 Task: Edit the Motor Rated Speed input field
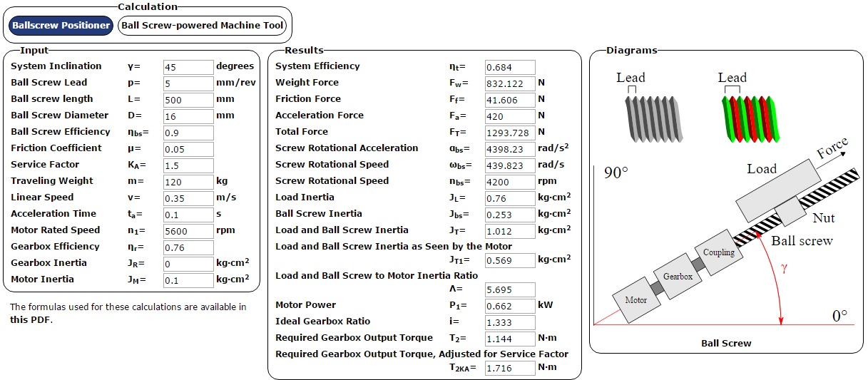click(188, 231)
